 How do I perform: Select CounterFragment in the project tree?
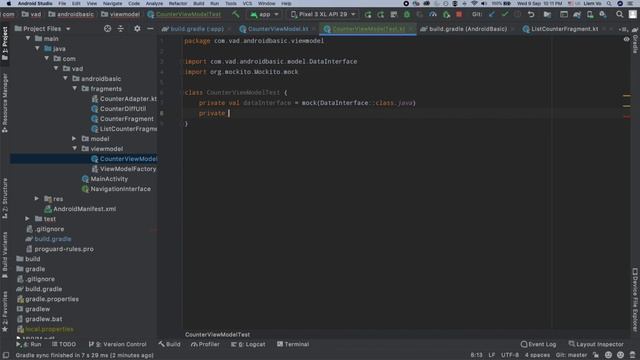coord(122,119)
